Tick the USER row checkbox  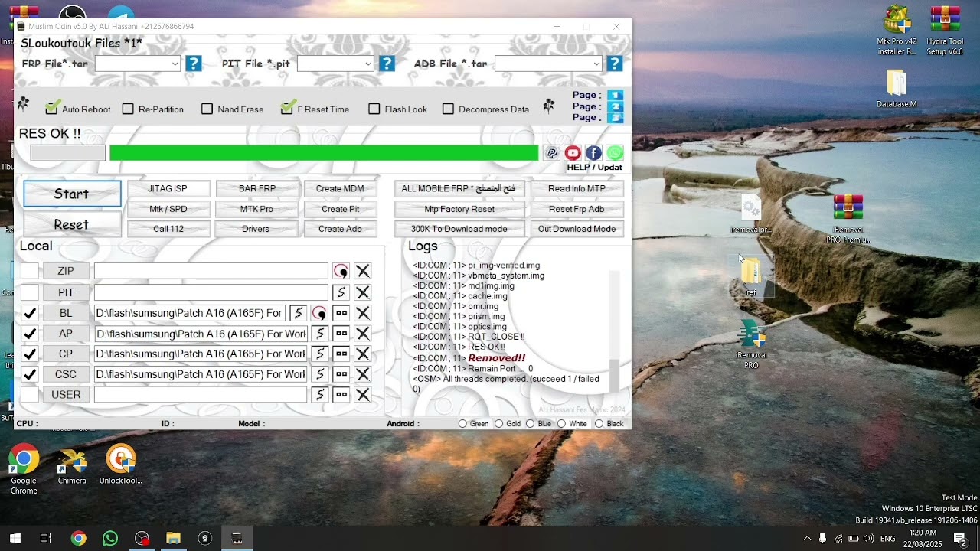pyautogui.click(x=29, y=395)
